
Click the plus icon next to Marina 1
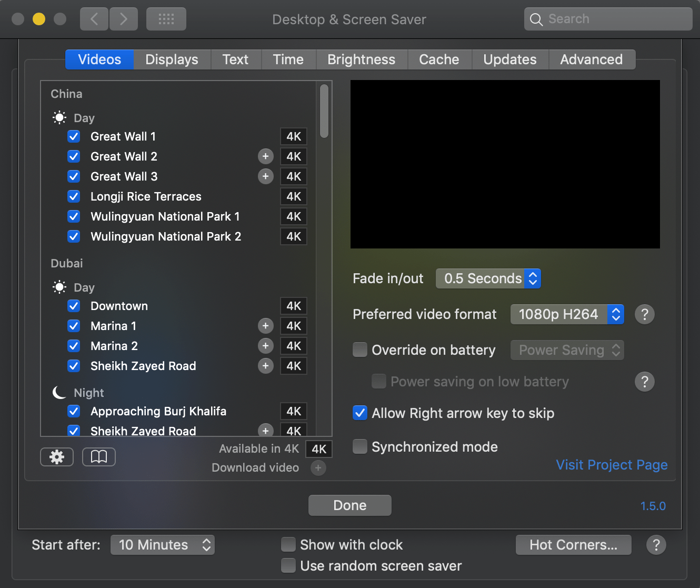(x=266, y=326)
